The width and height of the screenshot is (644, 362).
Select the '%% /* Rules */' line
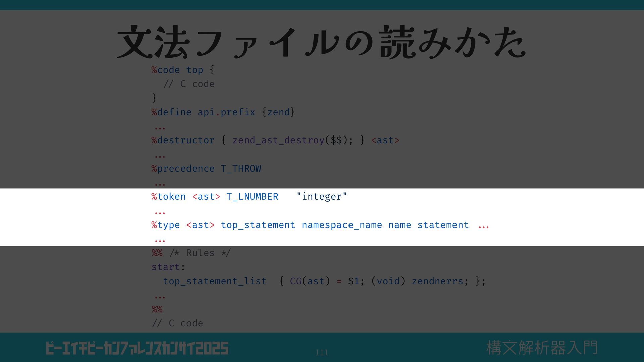click(191, 253)
